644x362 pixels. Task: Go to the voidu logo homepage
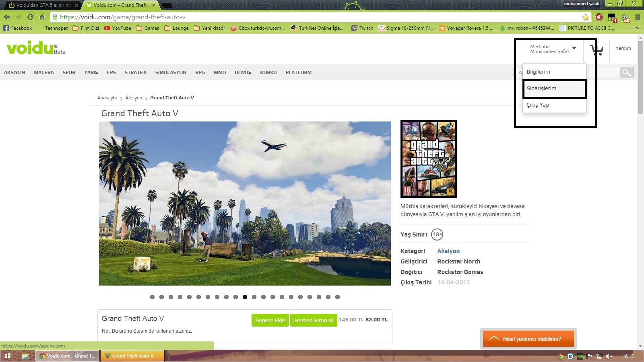point(36,48)
